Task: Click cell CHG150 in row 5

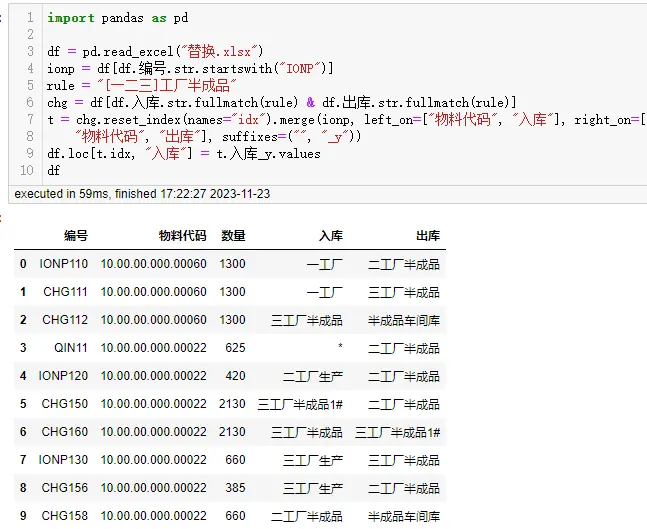Action: click(x=65, y=404)
